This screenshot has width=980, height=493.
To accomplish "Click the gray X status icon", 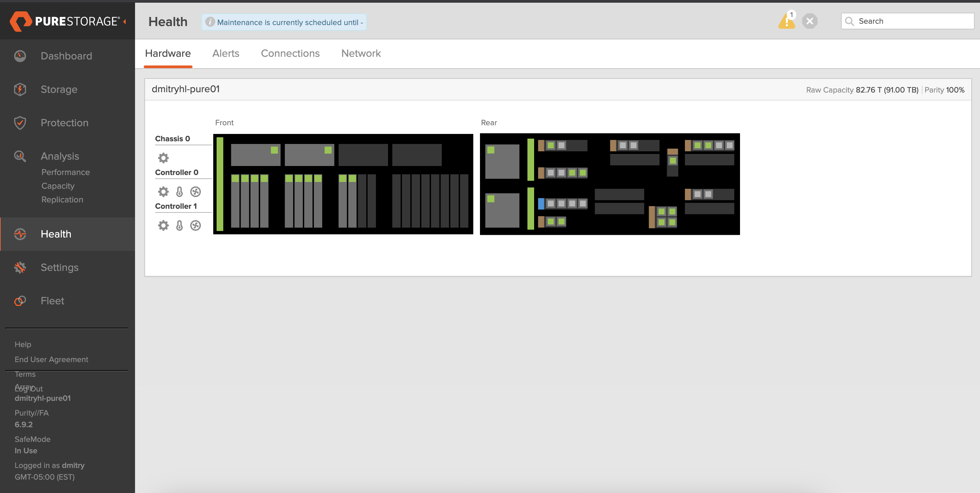I will pos(810,21).
